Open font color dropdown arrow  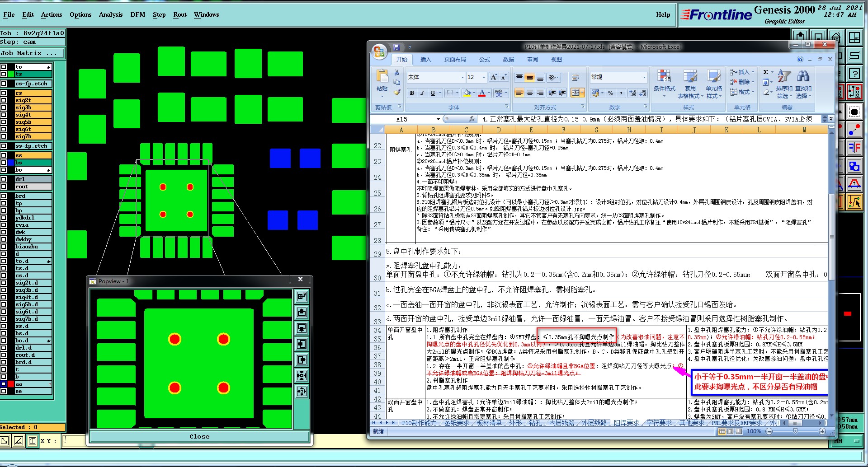coord(489,93)
